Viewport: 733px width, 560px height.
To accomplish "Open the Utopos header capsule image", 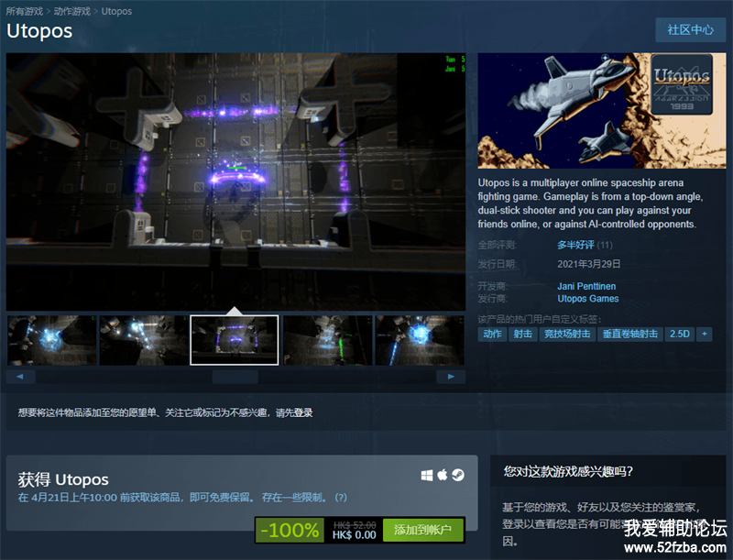I will point(602,110).
